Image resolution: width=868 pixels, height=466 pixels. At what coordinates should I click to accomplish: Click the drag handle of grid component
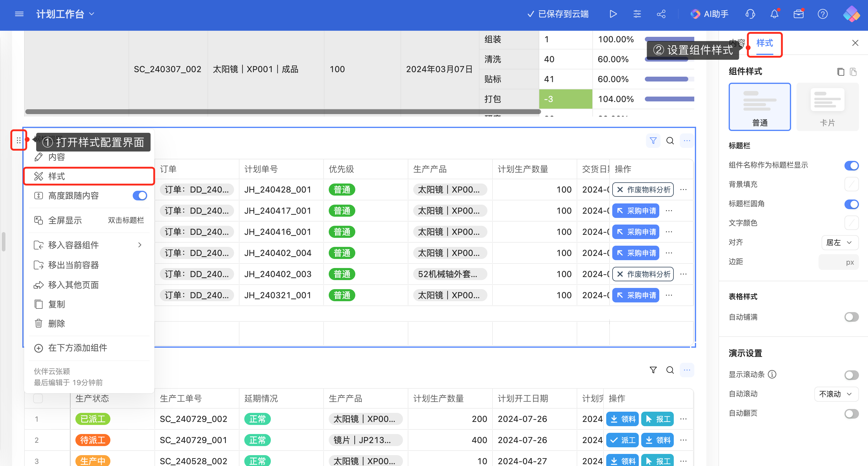pos(18,140)
